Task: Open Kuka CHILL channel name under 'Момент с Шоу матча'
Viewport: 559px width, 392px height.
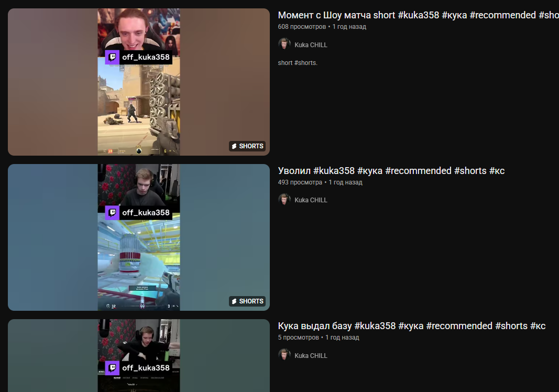Action: (311, 45)
